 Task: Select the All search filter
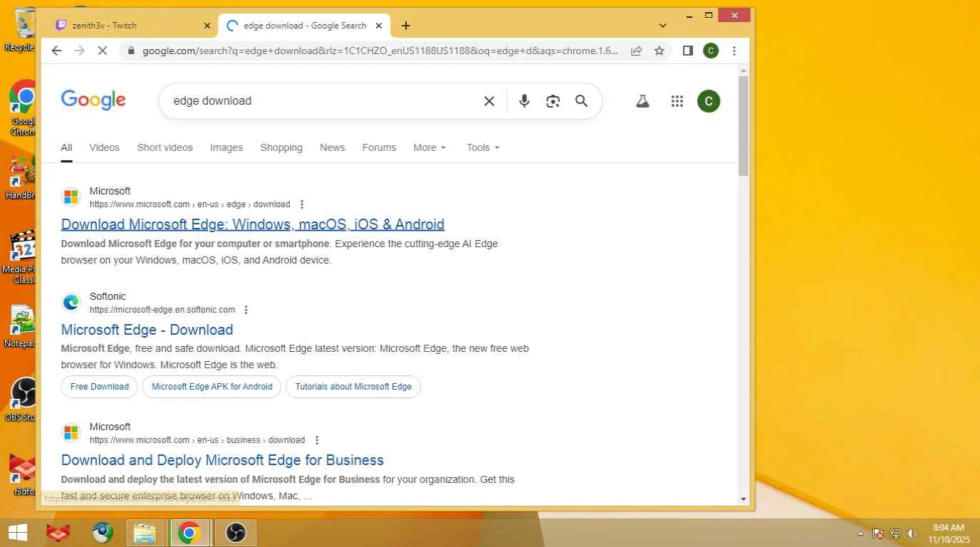(66, 147)
